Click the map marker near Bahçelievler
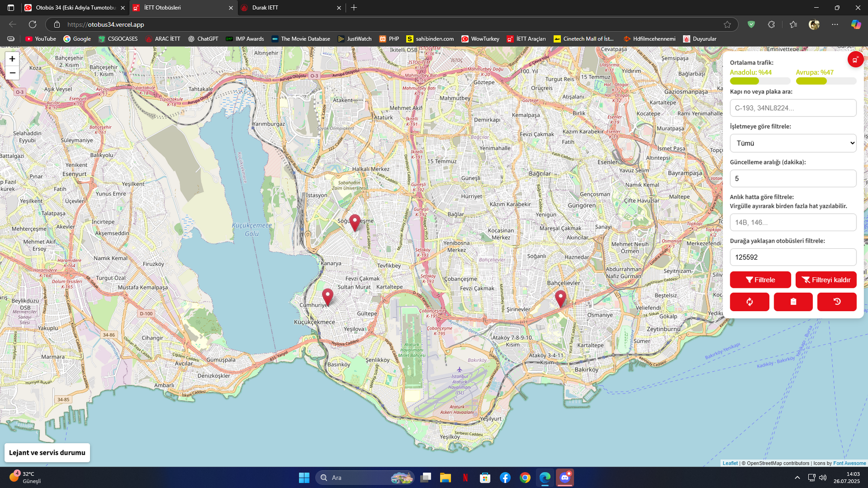 (x=561, y=299)
